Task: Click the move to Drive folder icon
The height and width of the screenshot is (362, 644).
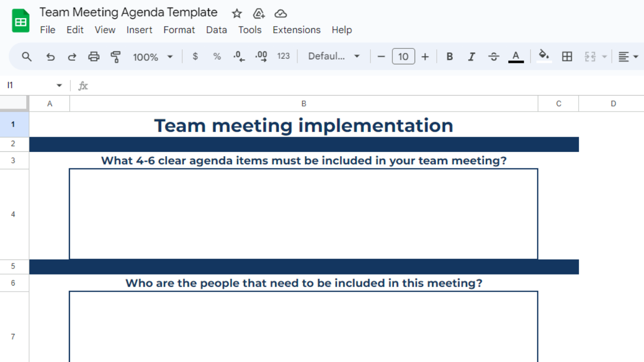Action: [259, 14]
